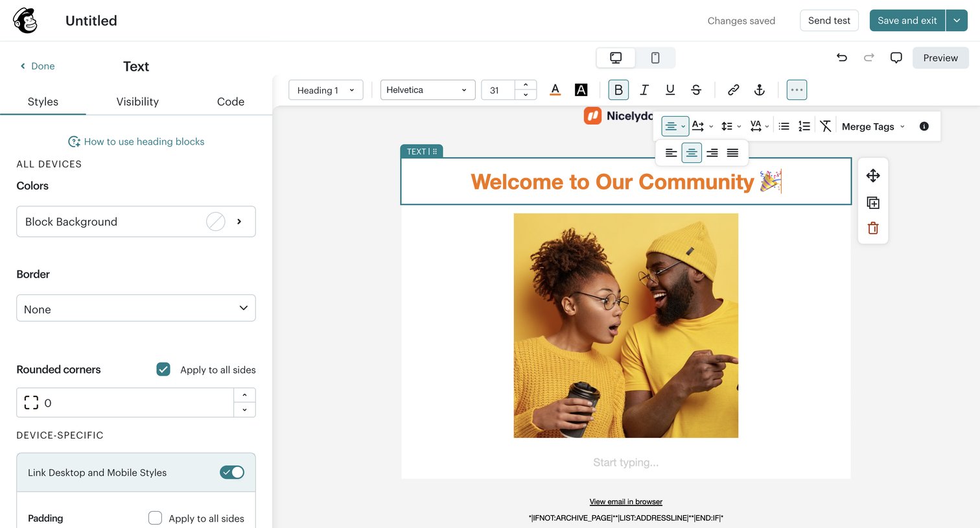Toggle the more options toolbar button
This screenshot has height=528, width=980.
[797, 90]
